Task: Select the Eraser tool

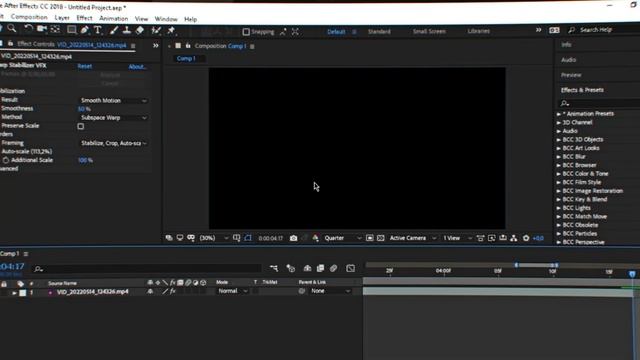Action: click(140, 30)
